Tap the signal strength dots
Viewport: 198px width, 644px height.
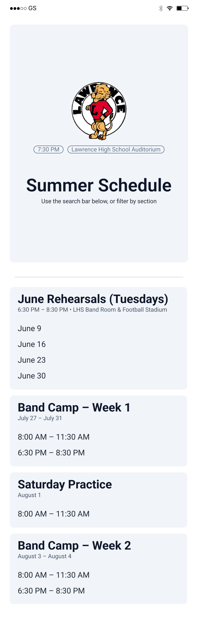pos(18,8)
